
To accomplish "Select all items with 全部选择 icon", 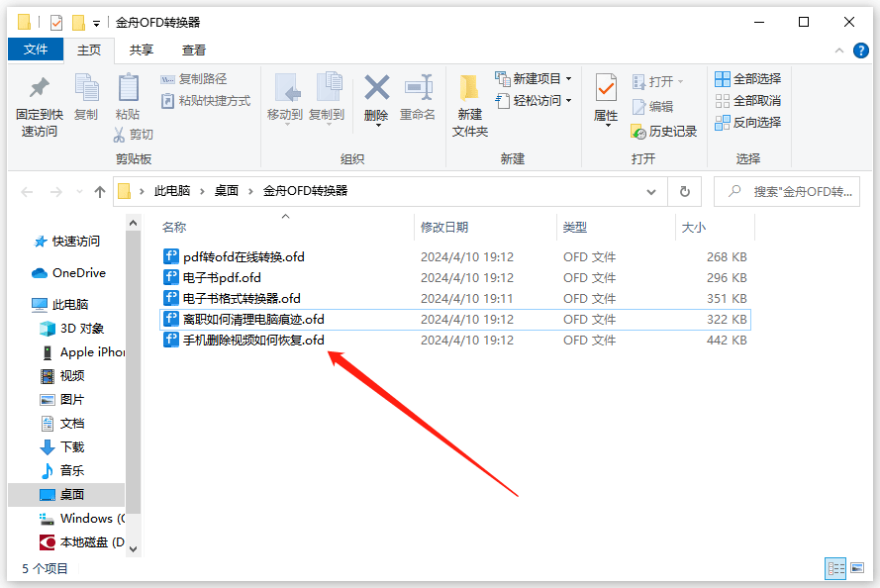I will [741, 79].
